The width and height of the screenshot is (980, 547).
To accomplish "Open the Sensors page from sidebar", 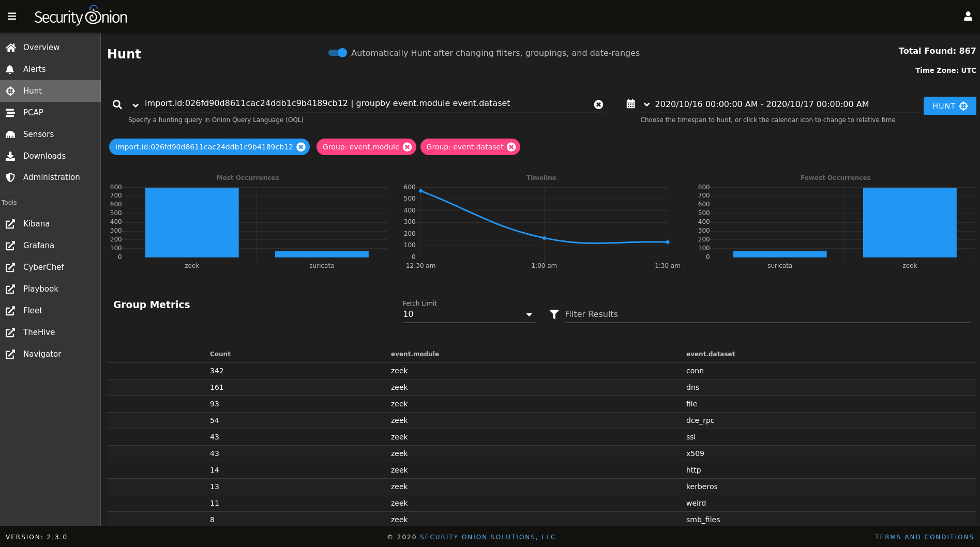I will click(38, 134).
